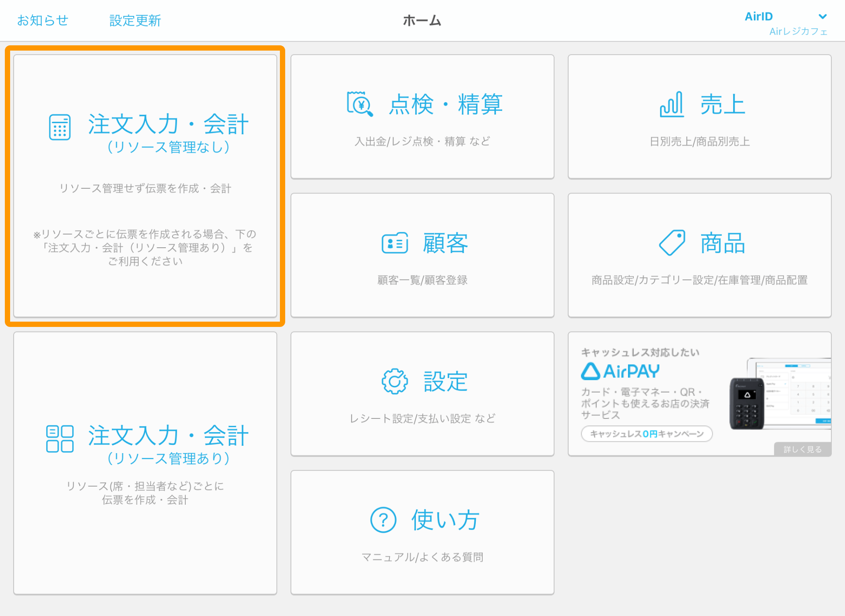Click the ホーム page title

point(422,20)
